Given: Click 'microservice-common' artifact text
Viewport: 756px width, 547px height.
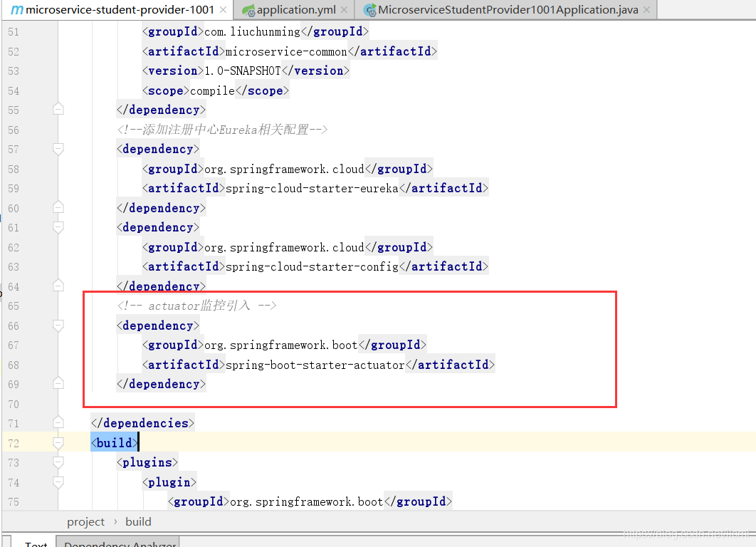Looking at the screenshot, I should 286,51.
